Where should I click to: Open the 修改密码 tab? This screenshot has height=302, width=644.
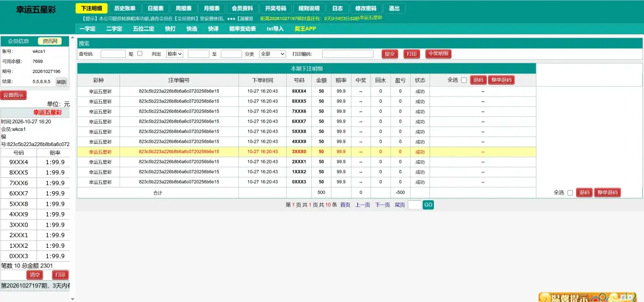click(x=365, y=8)
